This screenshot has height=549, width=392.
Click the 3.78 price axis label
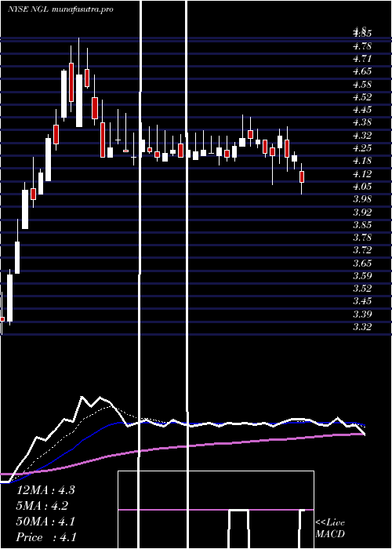coord(362,238)
